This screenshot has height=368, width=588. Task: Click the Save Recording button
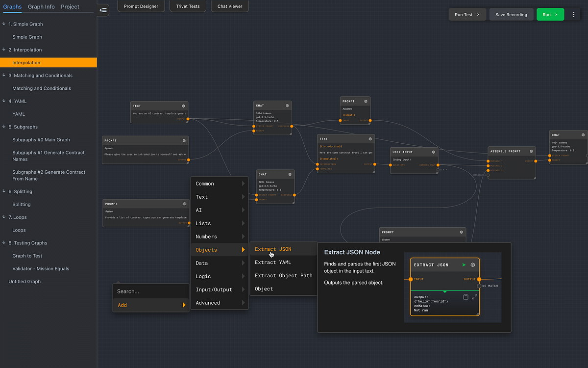511,14
